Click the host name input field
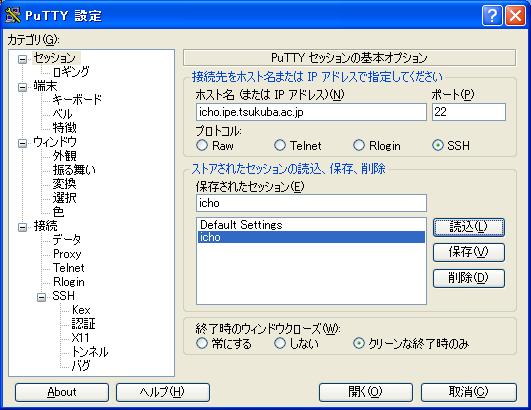Image resolution: width=531 pixels, height=410 pixels. pyautogui.click(x=311, y=112)
